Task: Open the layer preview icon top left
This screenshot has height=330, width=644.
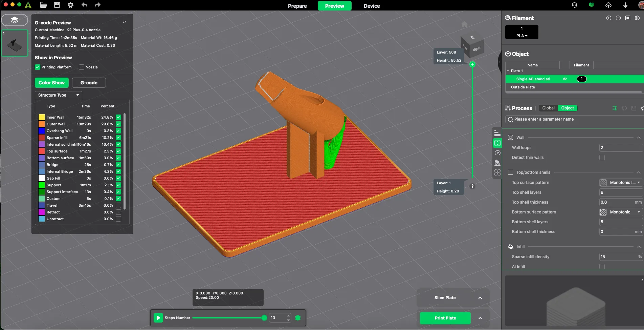Action: pyautogui.click(x=15, y=20)
